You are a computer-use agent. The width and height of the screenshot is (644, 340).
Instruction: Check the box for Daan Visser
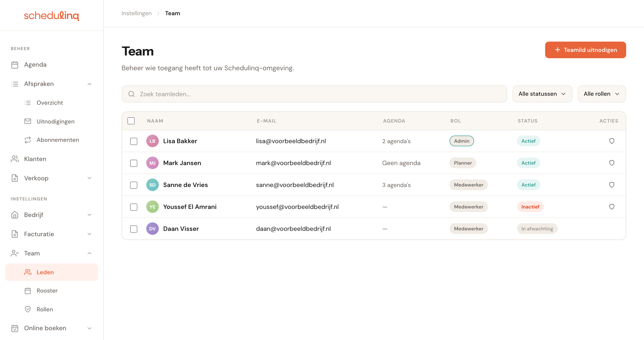coord(134,229)
